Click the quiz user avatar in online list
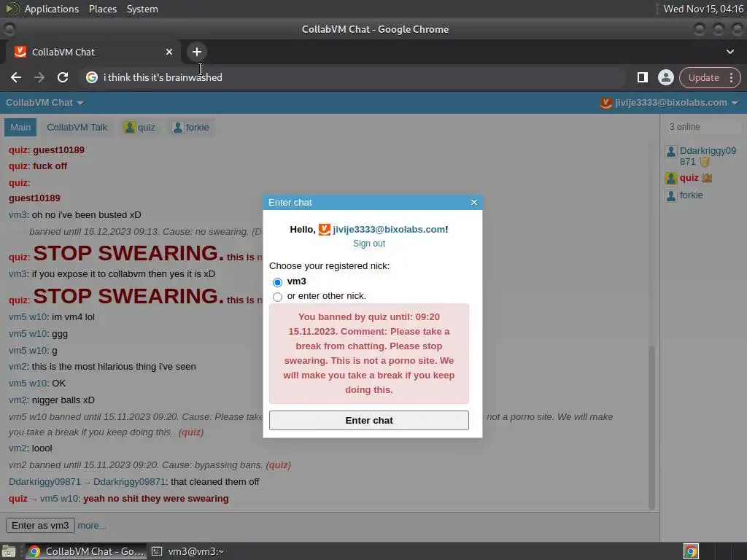 tap(671, 179)
